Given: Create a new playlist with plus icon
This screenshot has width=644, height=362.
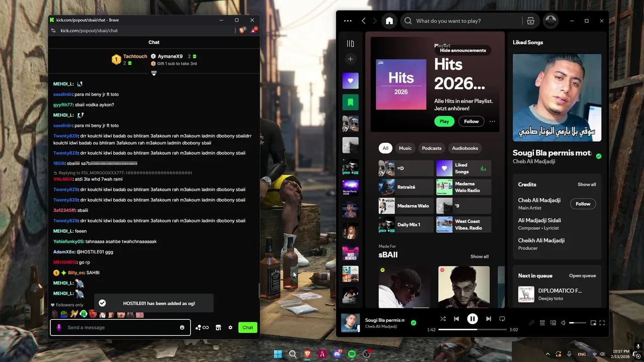Looking at the screenshot, I should pos(351,59).
